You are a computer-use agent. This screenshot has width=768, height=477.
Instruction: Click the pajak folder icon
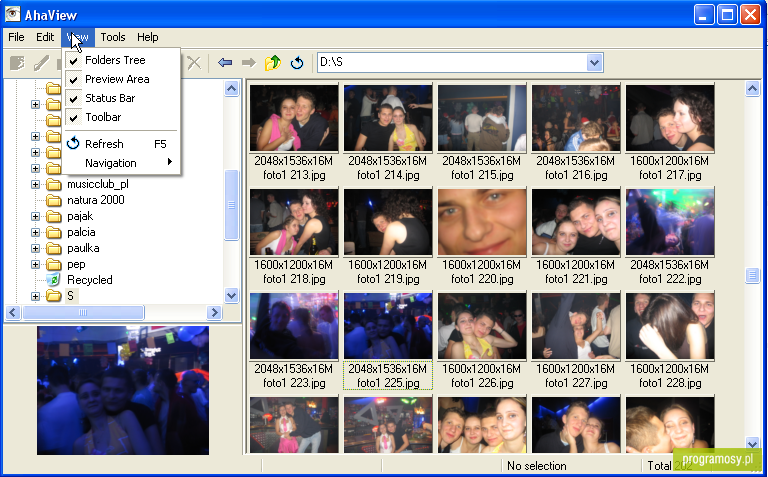click(53, 216)
